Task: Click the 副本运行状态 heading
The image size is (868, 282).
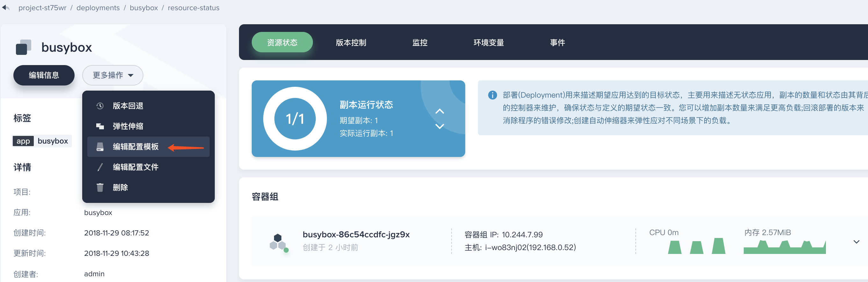Action: pos(366,105)
